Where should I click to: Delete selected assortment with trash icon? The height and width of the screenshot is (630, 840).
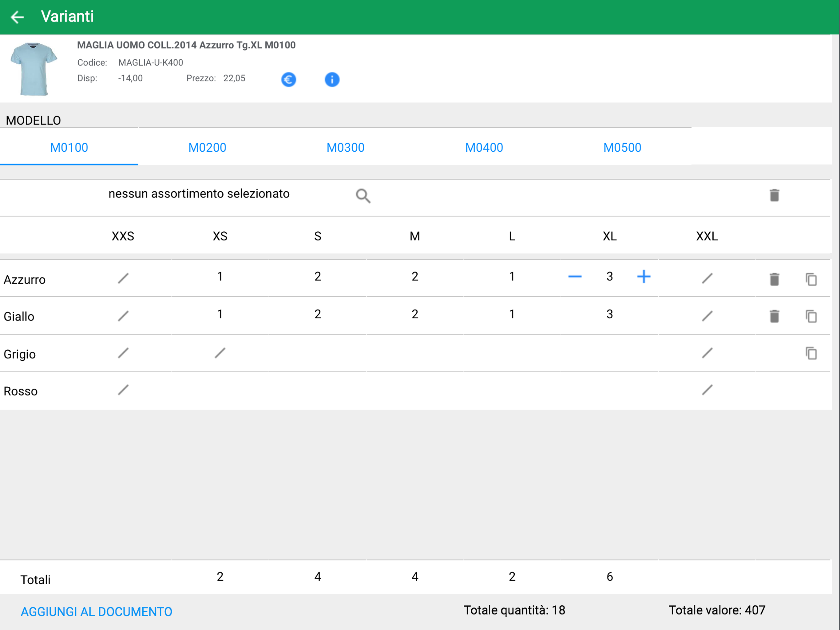tap(774, 195)
